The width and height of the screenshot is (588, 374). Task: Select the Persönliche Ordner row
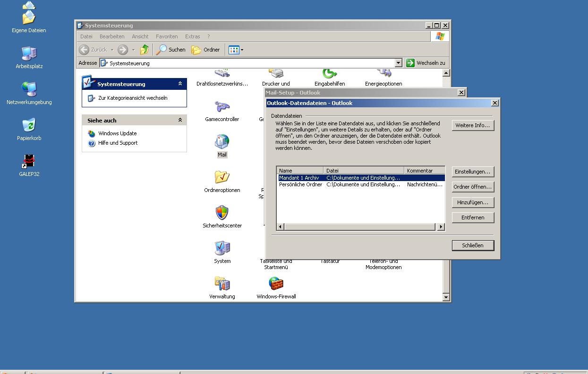(361, 184)
